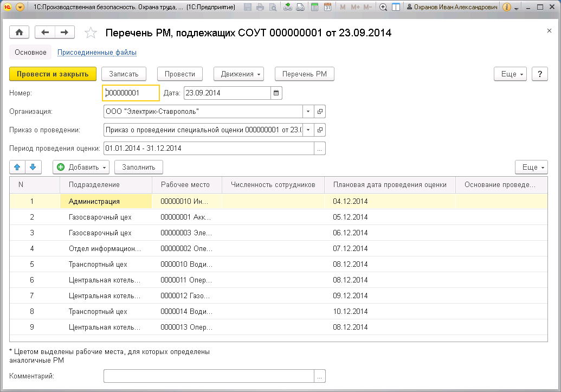
Task: Add document to favorites with star icon
Action: pos(91,33)
